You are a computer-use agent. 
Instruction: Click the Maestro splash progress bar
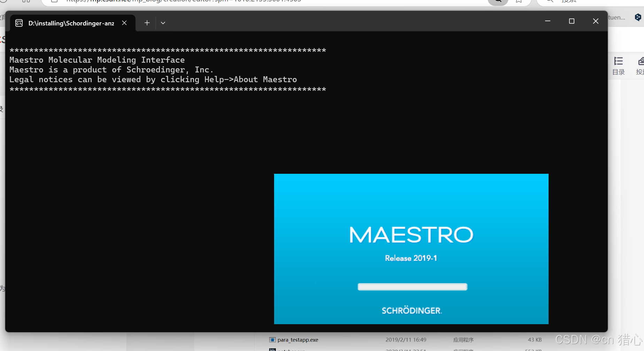pyautogui.click(x=412, y=287)
